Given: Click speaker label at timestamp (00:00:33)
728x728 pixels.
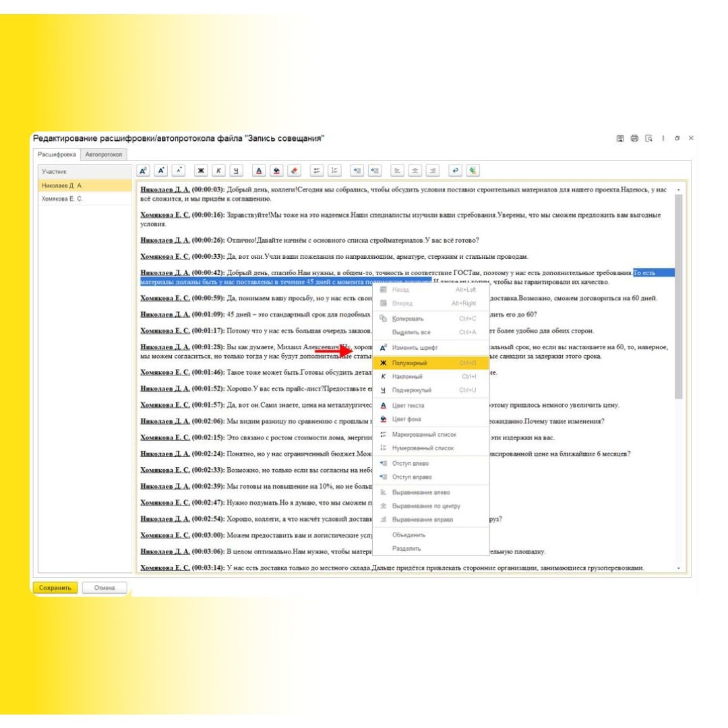Looking at the screenshot, I should [165, 257].
